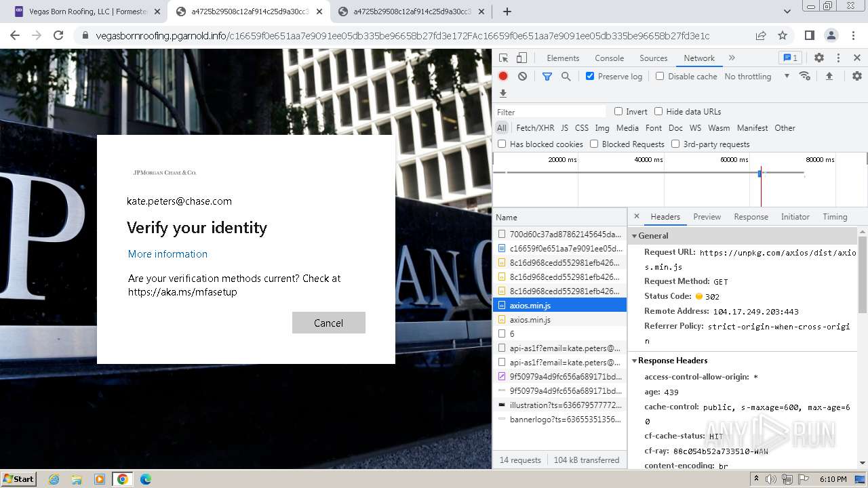Check the Invert filter checkbox
The height and width of the screenshot is (488, 868).
(618, 111)
